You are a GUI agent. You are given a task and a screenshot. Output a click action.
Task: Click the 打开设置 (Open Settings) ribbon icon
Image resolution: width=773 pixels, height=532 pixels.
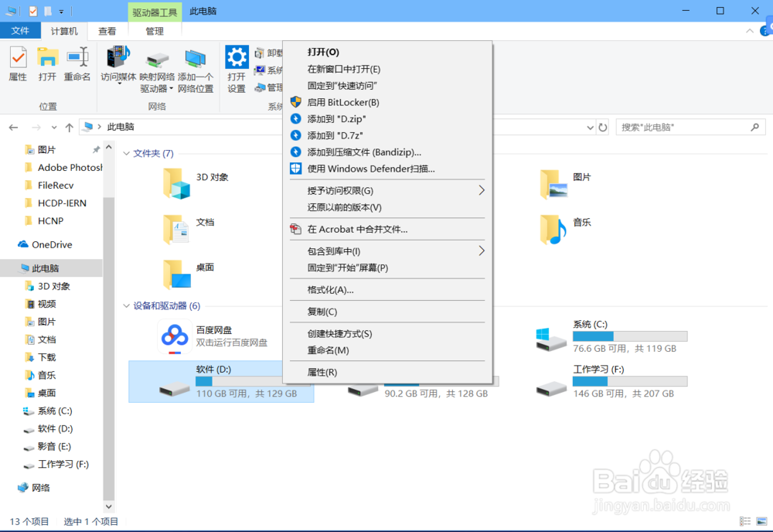coord(237,66)
